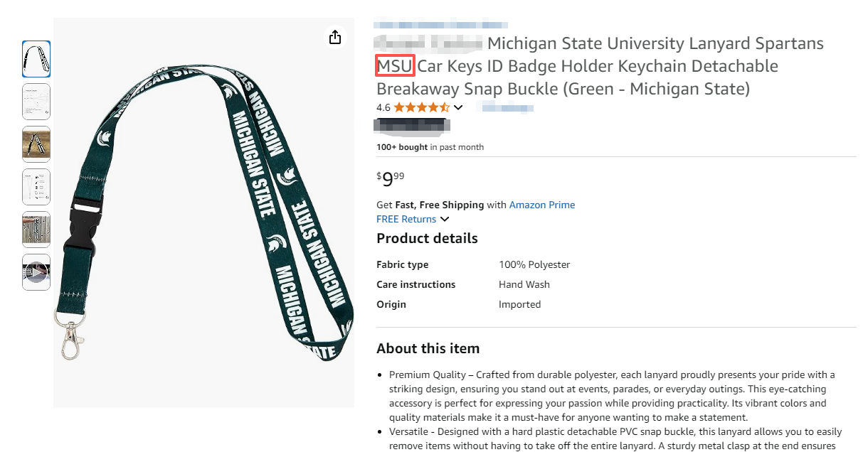Screen dimensions: 868x452
Task: View the third thumbnail of lanyards on wood
Action: (36, 144)
